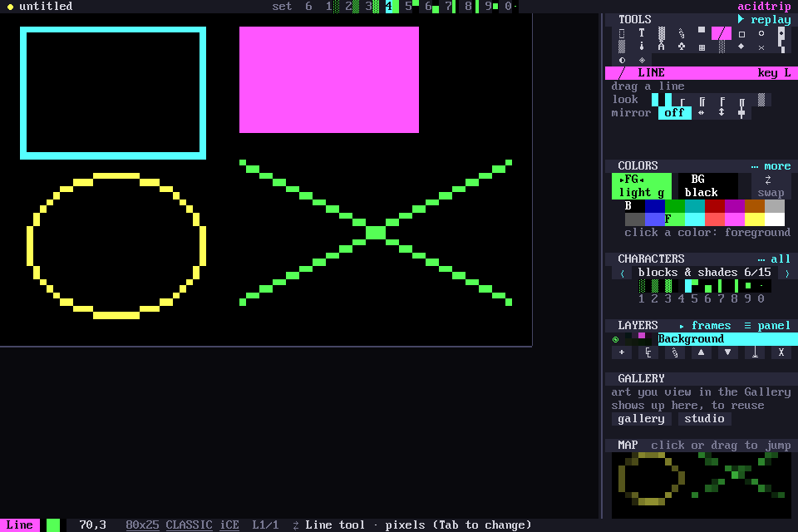Image resolution: width=798 pixels, height=532 pixels.
Task: Select the filled diamond tool
Action: click(741, 47)
